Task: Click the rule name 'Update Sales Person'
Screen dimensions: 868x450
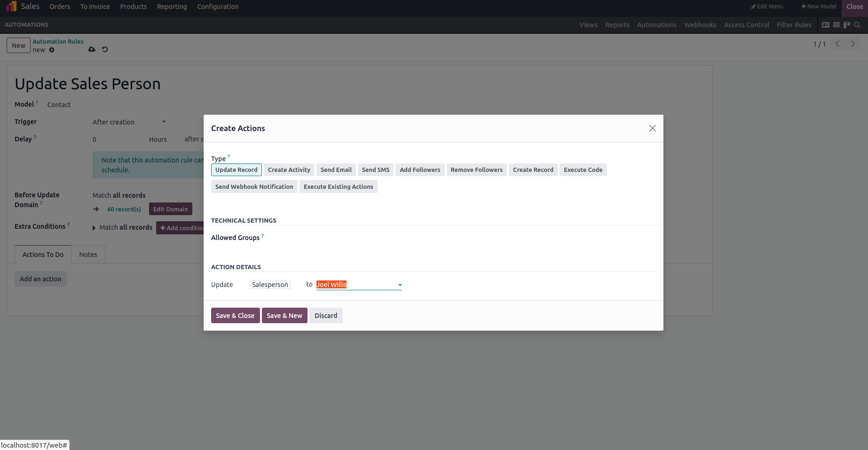Action: 87,84
